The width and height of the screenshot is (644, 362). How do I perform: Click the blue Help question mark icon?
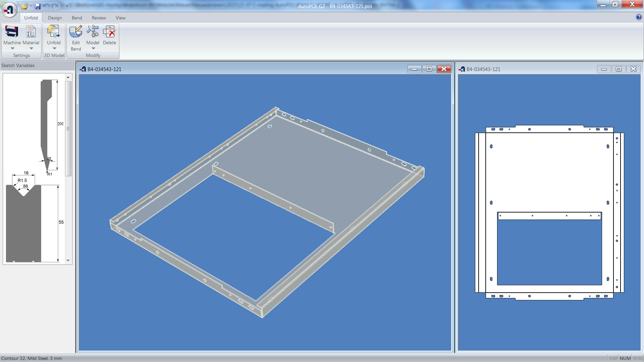click(639, 17)
